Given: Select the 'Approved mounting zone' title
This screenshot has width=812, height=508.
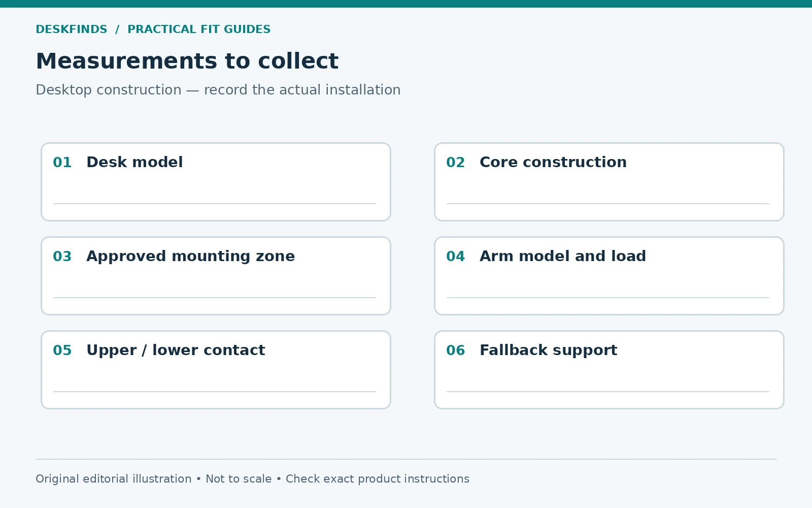Looking at the screenshot, I should pyautogui.click(x=190, y=257).
